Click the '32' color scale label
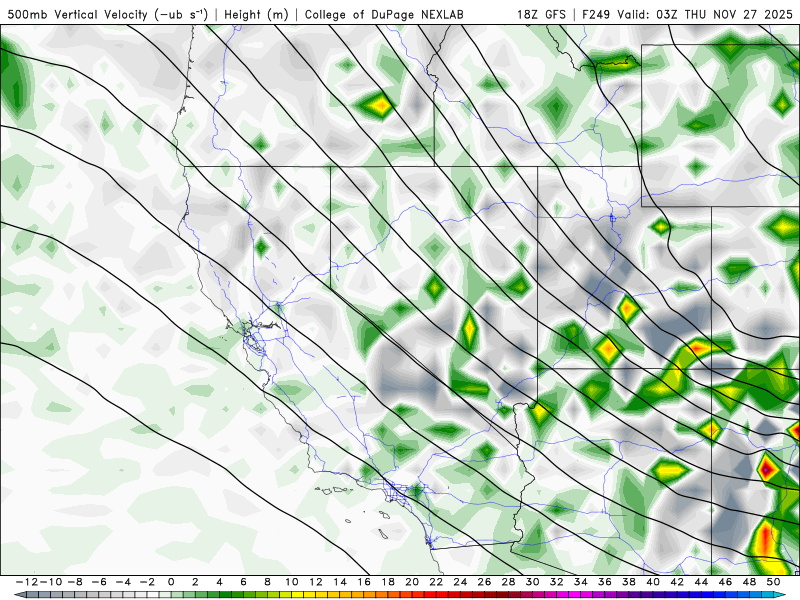Viewport: 800px width, 600px height. click(557, 582)
